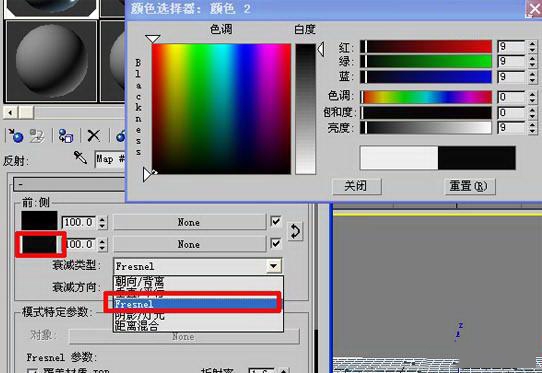Click the Blackness pointer triangle at field bottom-left
Screen dimensions: 542x373
pyautogui.click(x=147, y=175)
